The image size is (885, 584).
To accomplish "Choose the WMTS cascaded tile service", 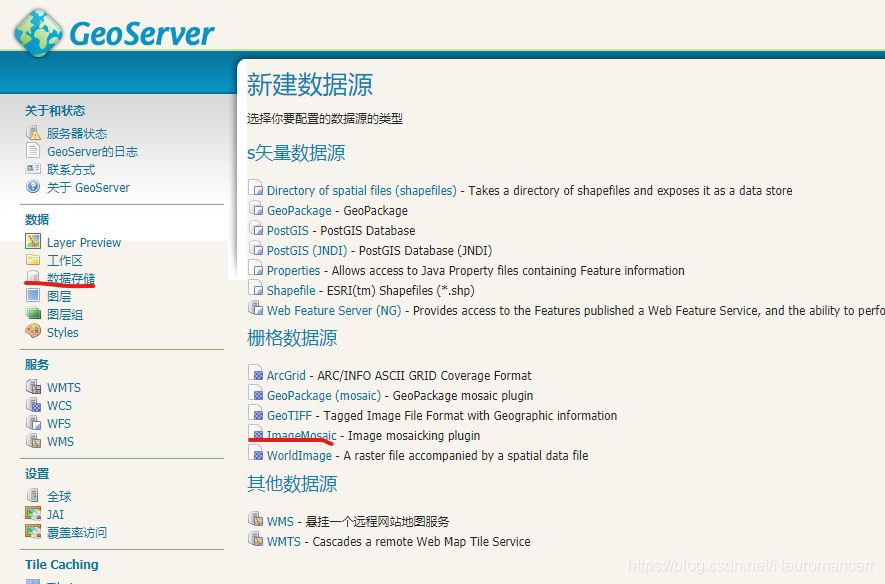I will pos(284,542).
